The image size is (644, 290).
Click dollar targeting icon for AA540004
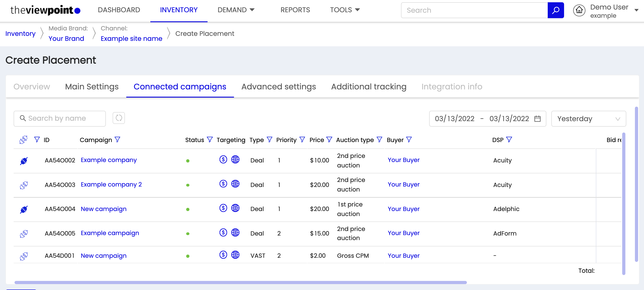pos(223,208)
